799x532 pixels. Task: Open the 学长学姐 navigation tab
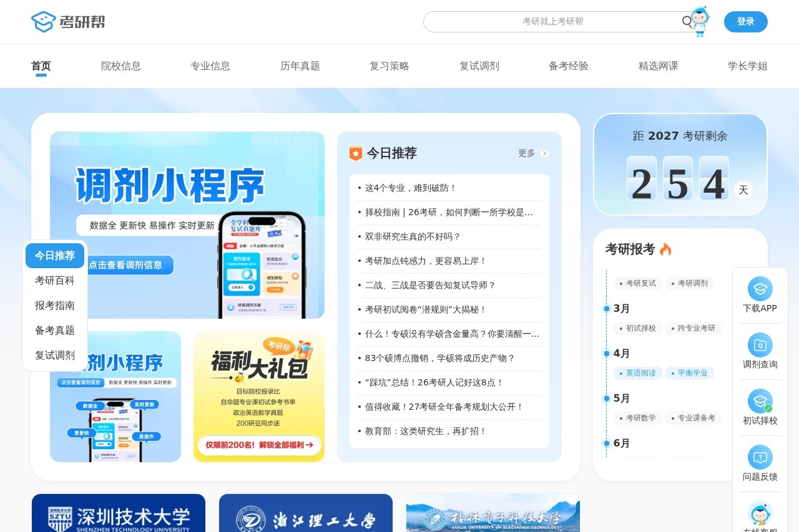(748, 66)
